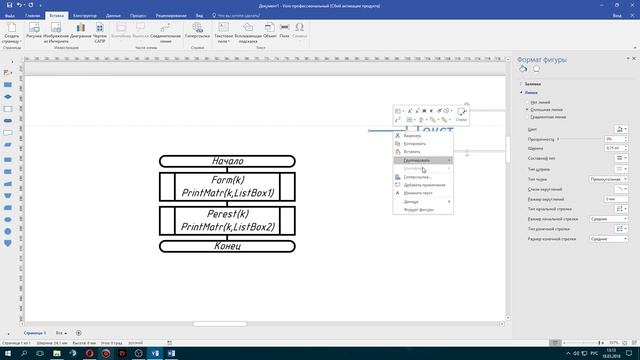Select the diamond decision shape in stencil sidebar

8,97
